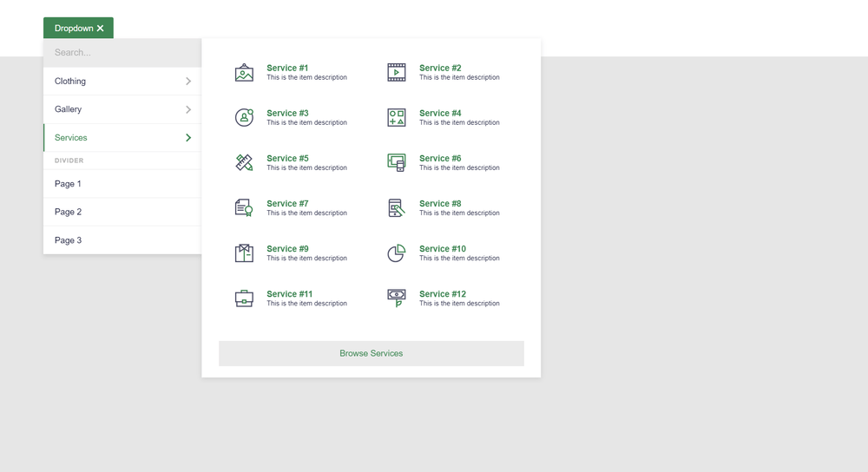
Task: Click the briefcase icon for Service #11
Action: coord(244,298)
